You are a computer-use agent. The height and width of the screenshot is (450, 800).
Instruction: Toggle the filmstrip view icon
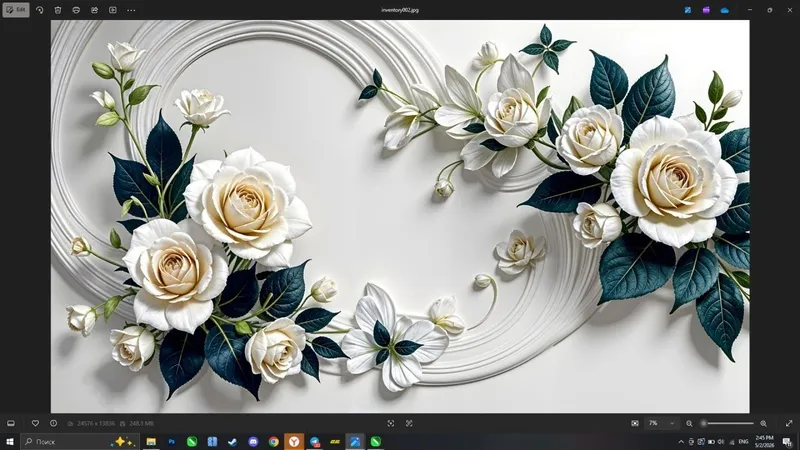11,423
